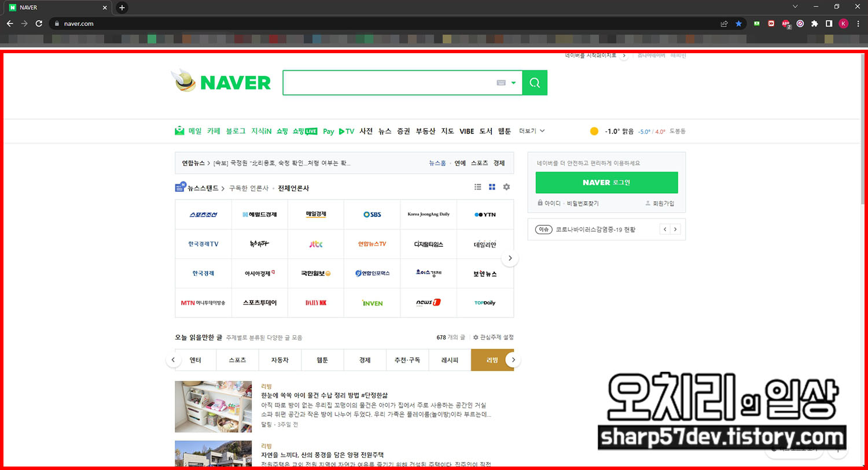Open the on-screen keyboard icon in search box
Image resolution: width=868 pixels, height=470 pixels.
tap(501, 83)
